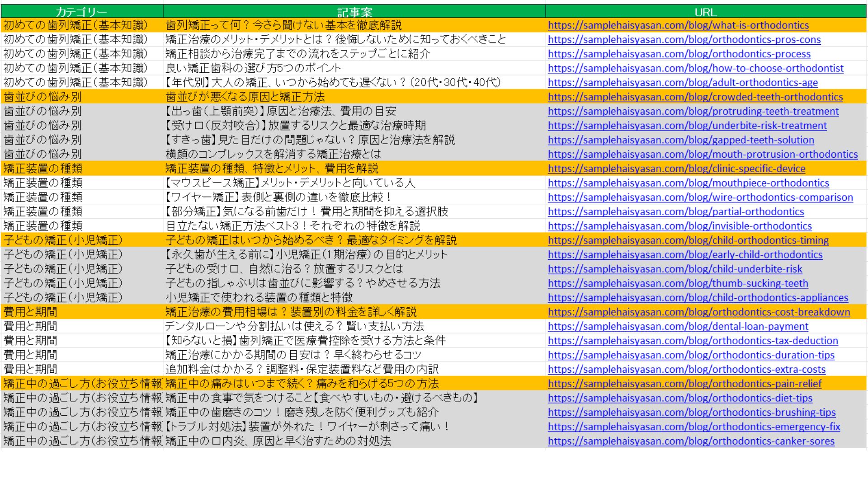
Task: Select the 記事案 column header cell
Action: tap(354, 12)
